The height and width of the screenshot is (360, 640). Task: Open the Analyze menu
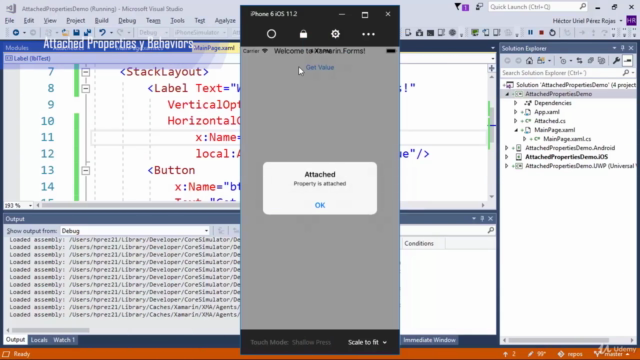tap(225, 20)
